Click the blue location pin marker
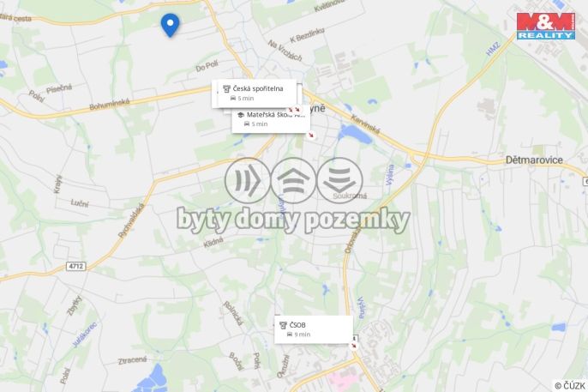The height and width of the screenshot is (392, 588). (170, 25)
